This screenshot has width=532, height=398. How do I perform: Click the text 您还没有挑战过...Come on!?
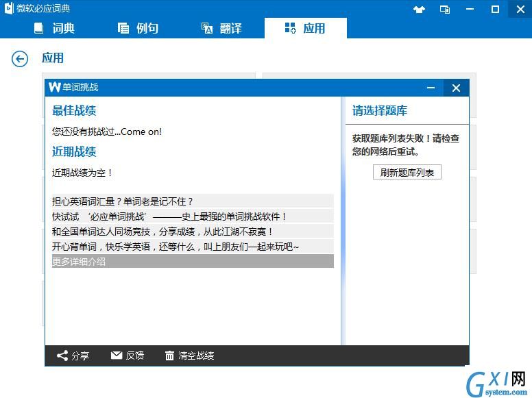click(107, 132)
